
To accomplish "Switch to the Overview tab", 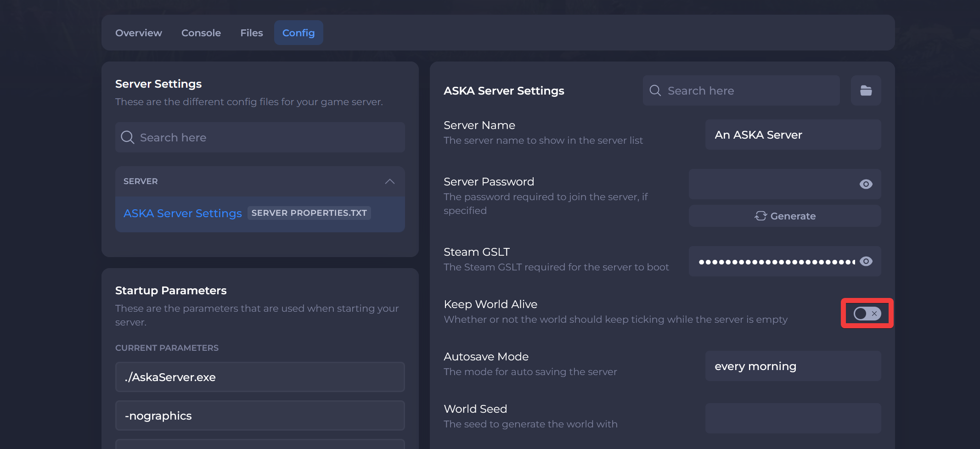I will [139, 33].
